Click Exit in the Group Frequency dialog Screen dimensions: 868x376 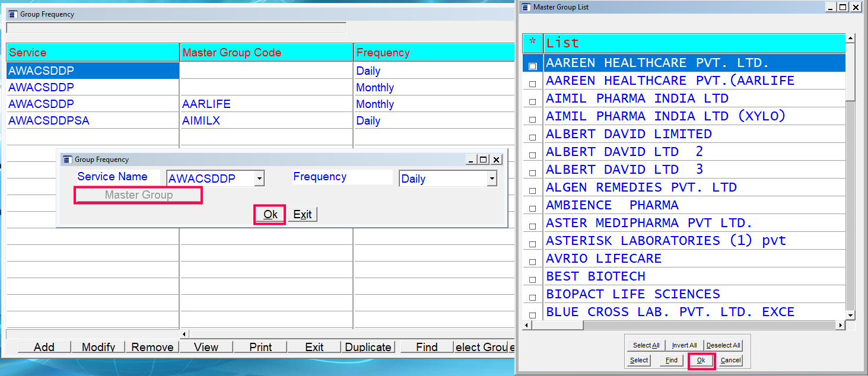303,214
